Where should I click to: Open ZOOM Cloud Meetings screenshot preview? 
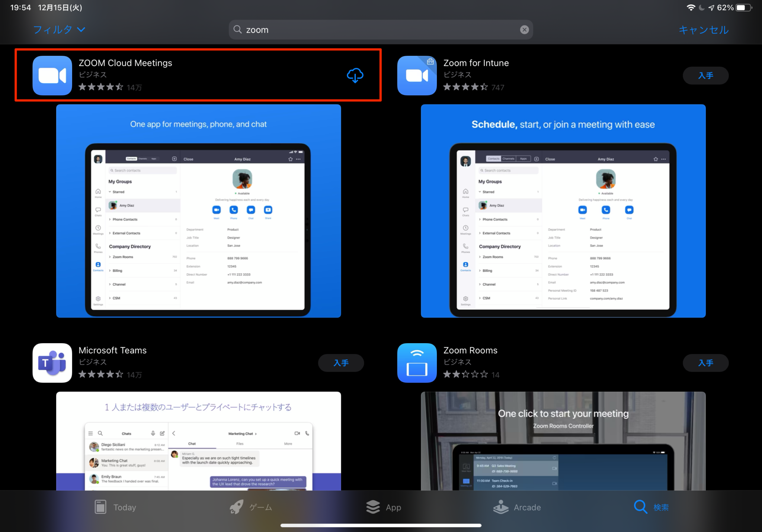(198, 211)
